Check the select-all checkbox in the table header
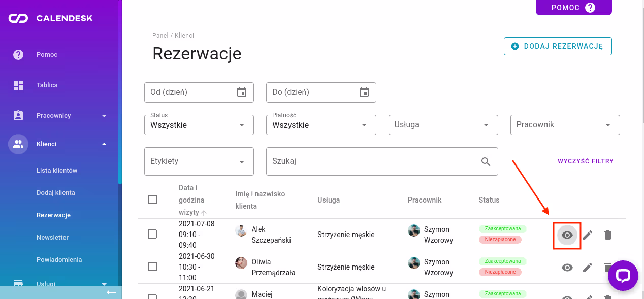 (152, 200)
